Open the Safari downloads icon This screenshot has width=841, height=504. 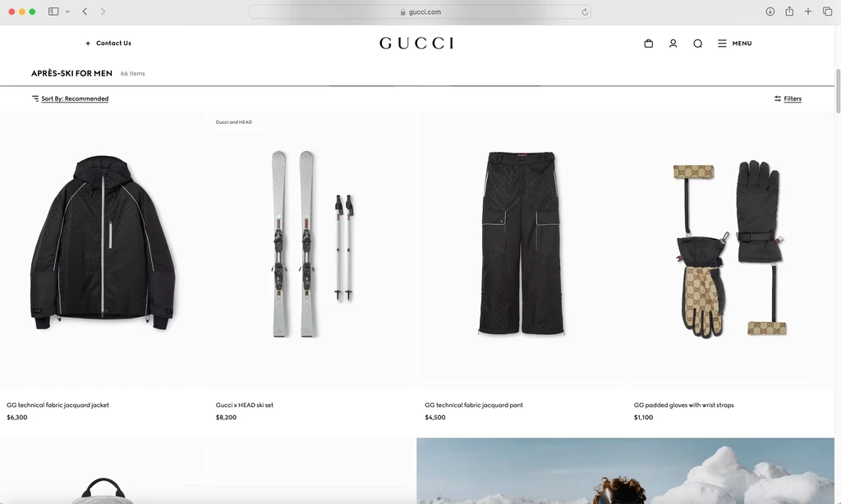pyautogui.click(x=770, y=11)
